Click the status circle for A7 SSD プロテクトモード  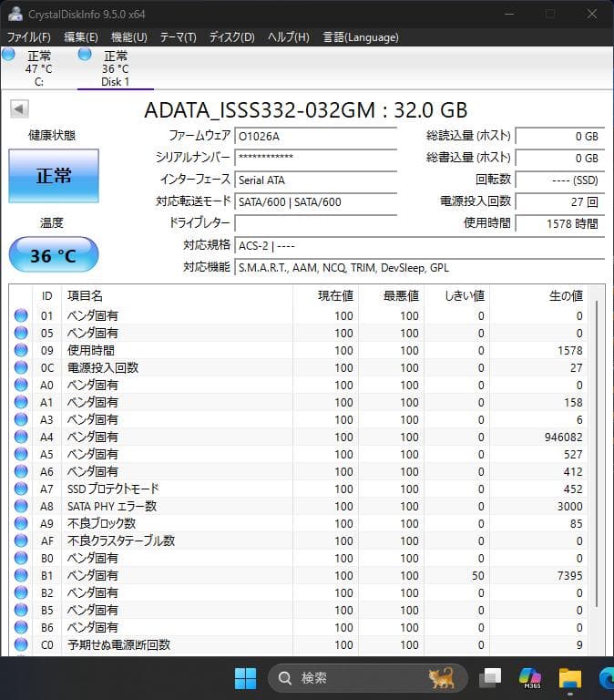(x=21, y=489)
